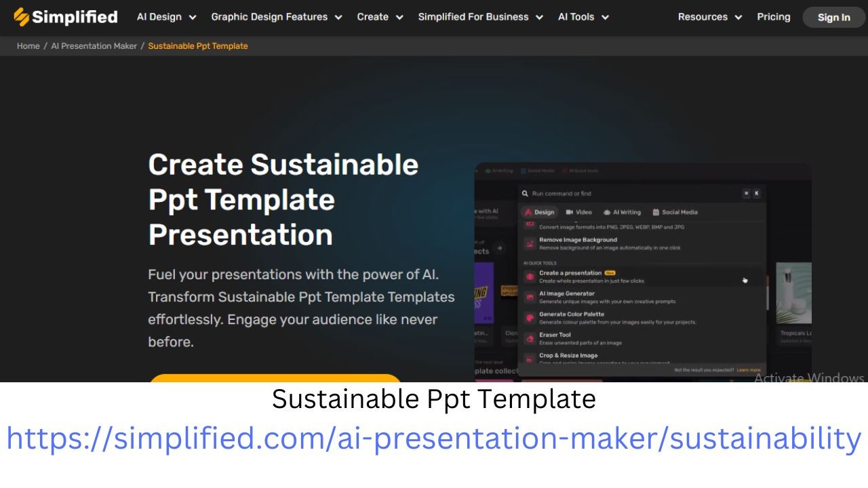Click the search magnifier icon
The width and height of the screenshot is (868, 488).
526,194
